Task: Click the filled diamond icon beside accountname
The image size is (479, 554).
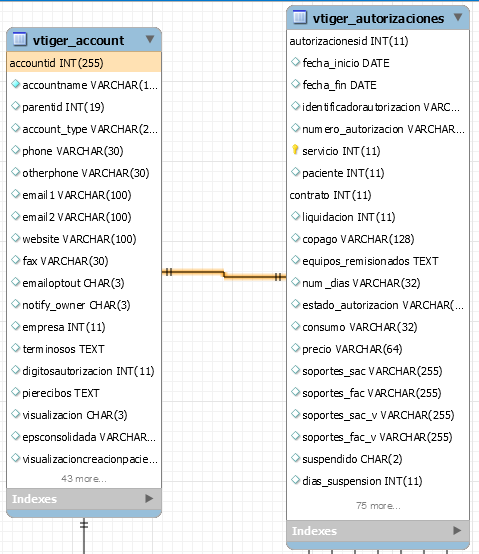Action: click(15, 84)
